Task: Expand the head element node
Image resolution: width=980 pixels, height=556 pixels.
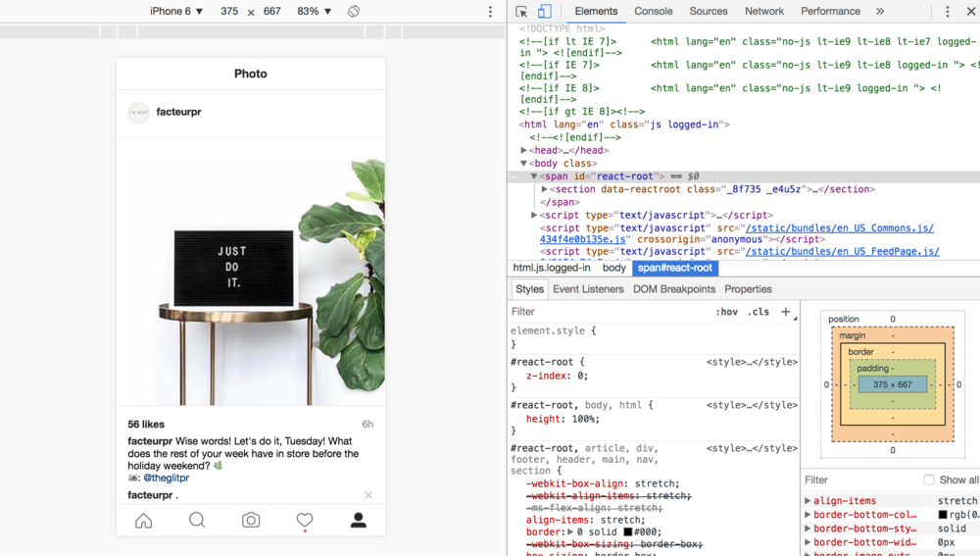Action: [523, 150]
